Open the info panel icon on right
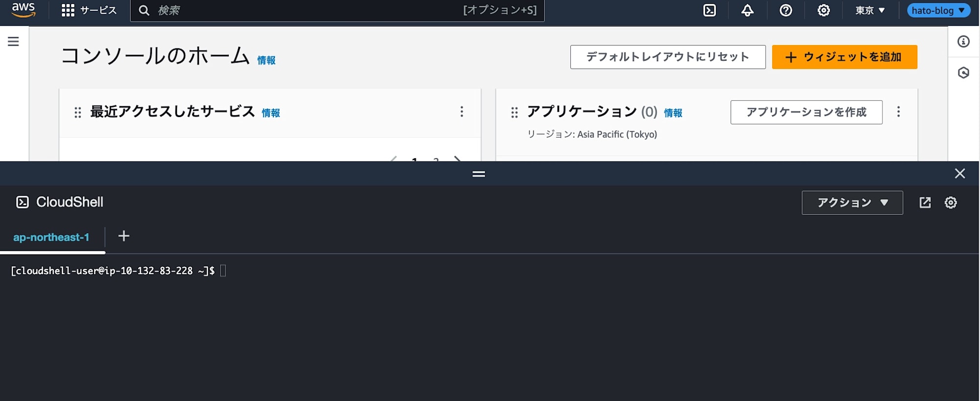Viewport: 980px width, 401px height. pyautogui.click(x=963, y=42)
